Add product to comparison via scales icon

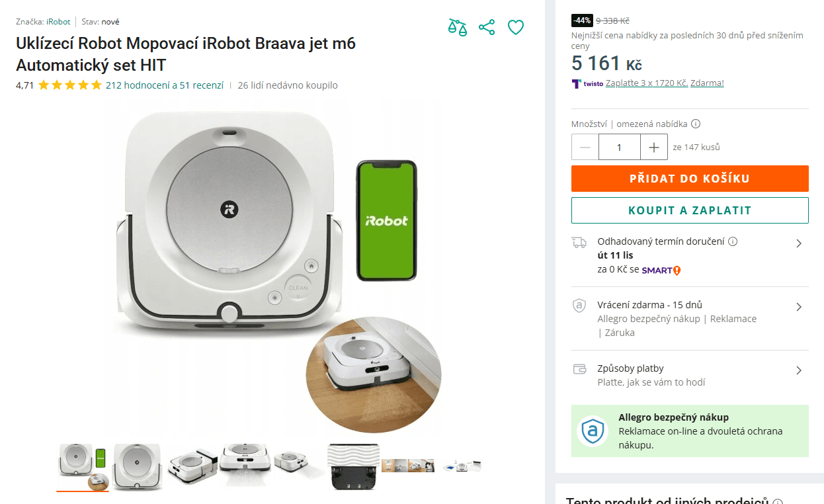[x=458, y=28]
